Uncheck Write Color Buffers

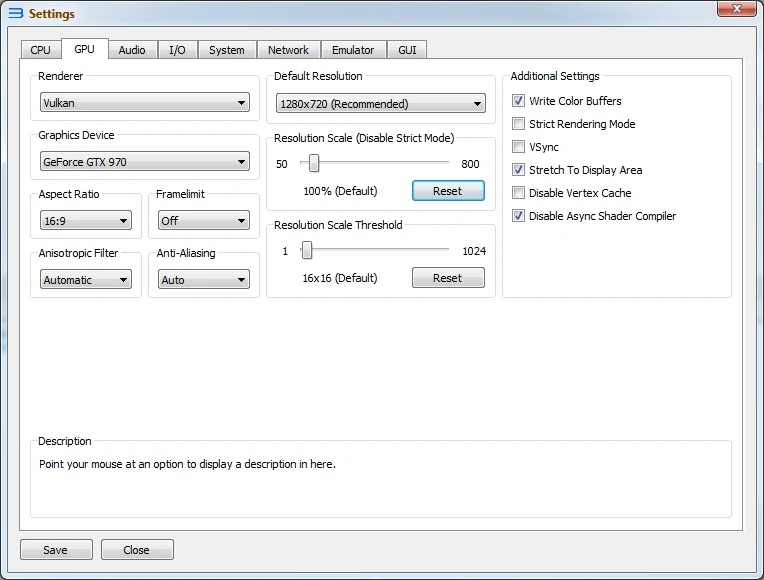[x=518, y=101]
